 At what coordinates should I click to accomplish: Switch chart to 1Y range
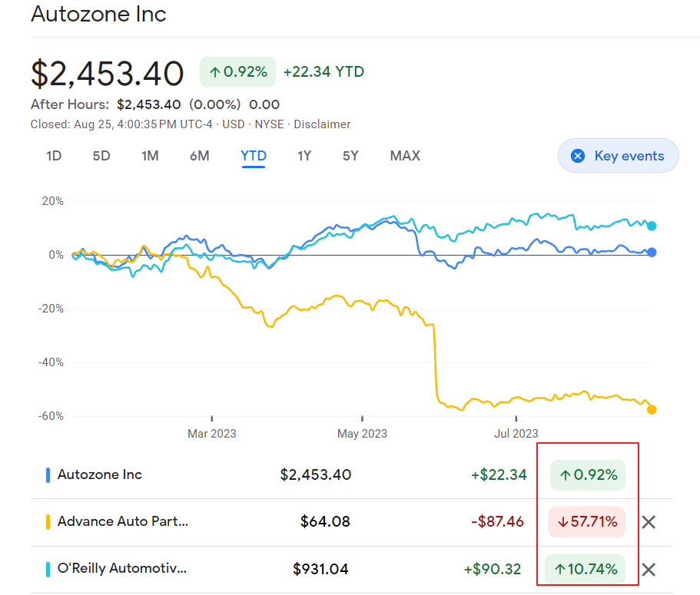click(x=304, y=156)
